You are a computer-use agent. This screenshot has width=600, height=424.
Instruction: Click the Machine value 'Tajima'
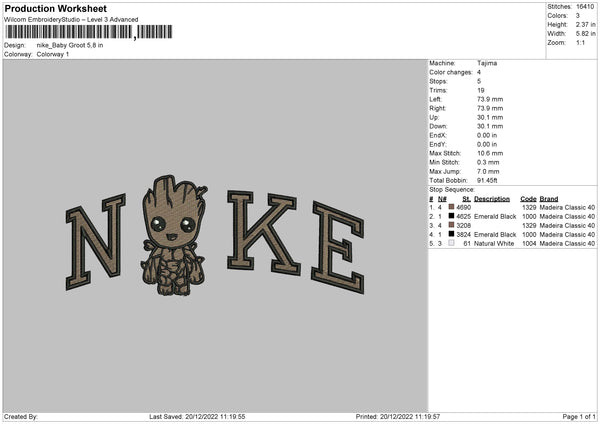[x=487, y=63]
